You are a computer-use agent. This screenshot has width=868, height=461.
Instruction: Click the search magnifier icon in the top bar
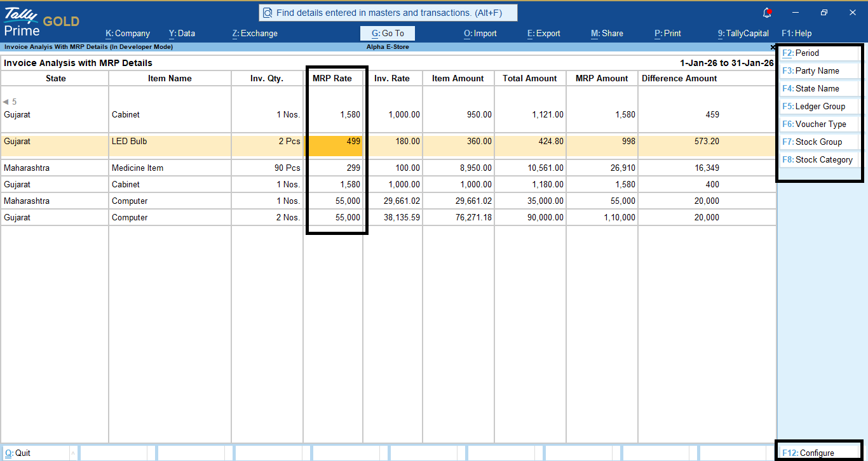pyautogui.click(x=268, y=13)
